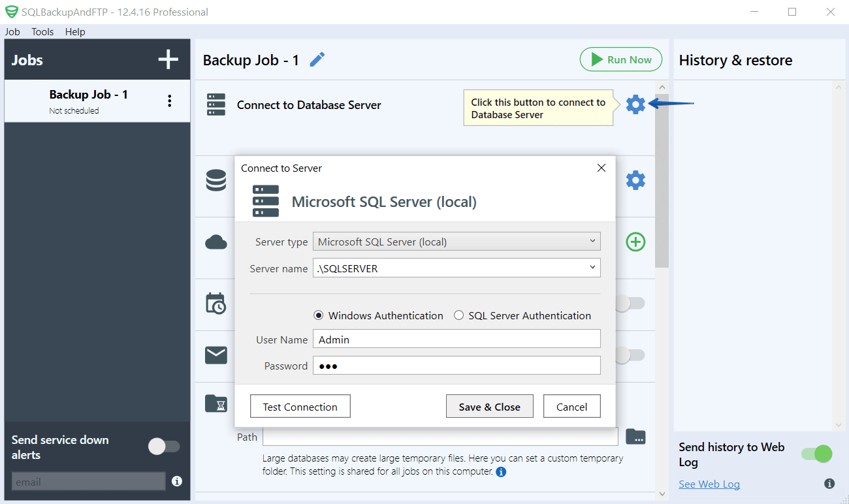849x504 pixels.
Task: Turn off the Send history to Web Log switch
Action: click(x=817, y=454)
